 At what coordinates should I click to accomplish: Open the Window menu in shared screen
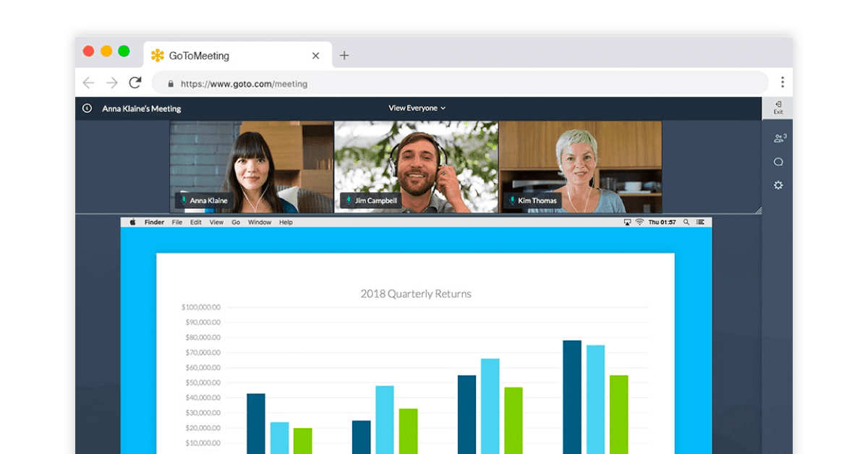click(x=260, y=223)
